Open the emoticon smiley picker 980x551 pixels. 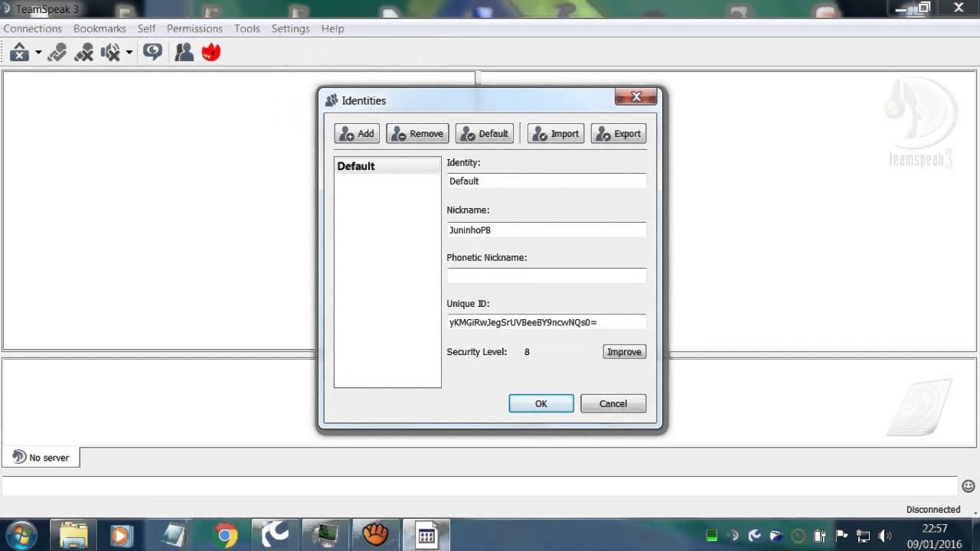click(x=969, y=486)
